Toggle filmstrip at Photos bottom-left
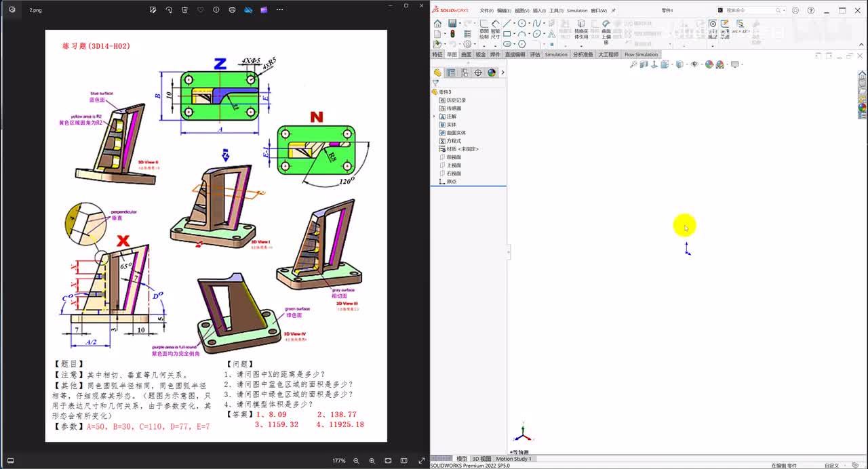Viewport: 868px width, 469px height. point(10,461)
